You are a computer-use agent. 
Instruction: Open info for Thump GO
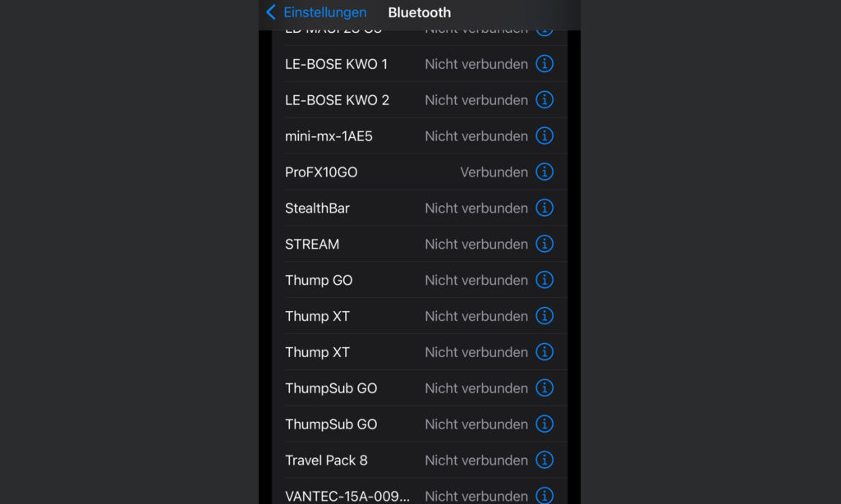(x=545, y=281)
